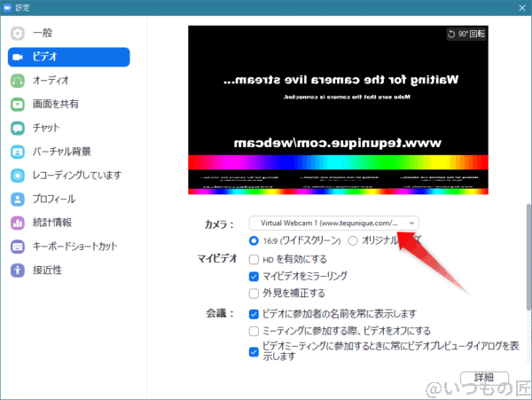Close the 設定 window
This screenshot has height=400, width=532.
[522, 7]
